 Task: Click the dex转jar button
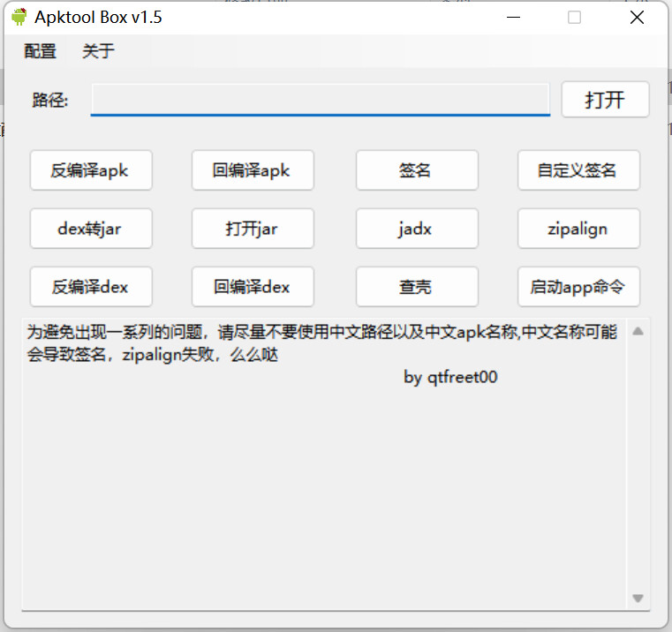(91, 229)
